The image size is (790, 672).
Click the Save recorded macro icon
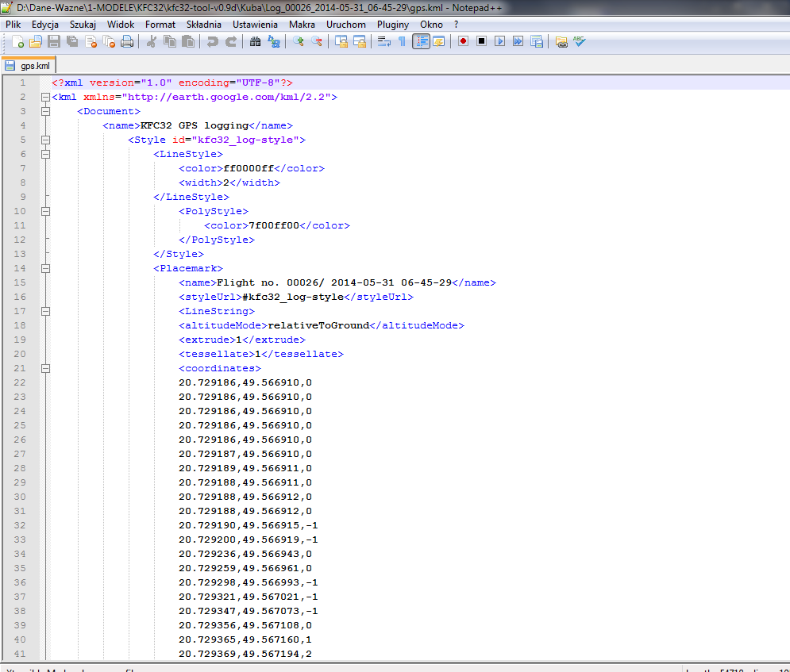pos(537,41)
